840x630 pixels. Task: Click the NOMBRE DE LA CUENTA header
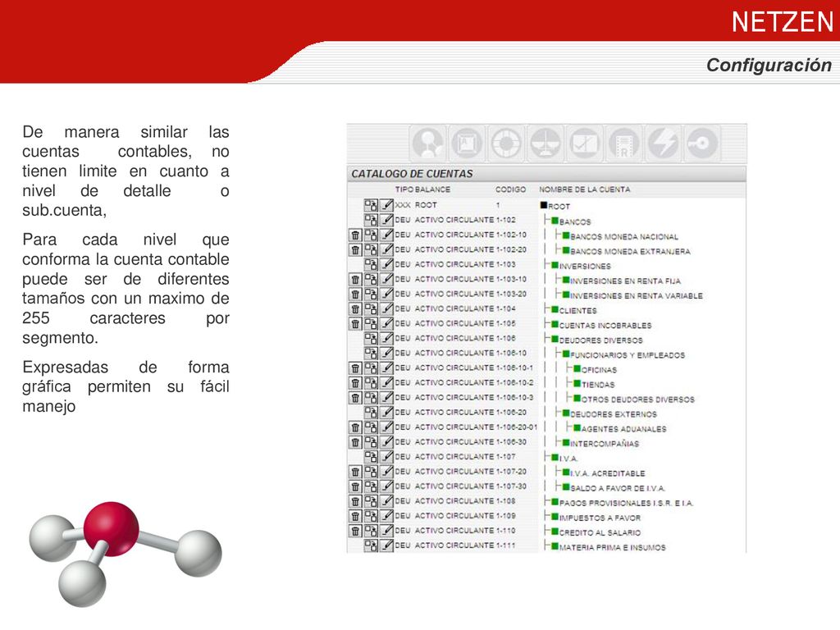(x=584, y=189)
